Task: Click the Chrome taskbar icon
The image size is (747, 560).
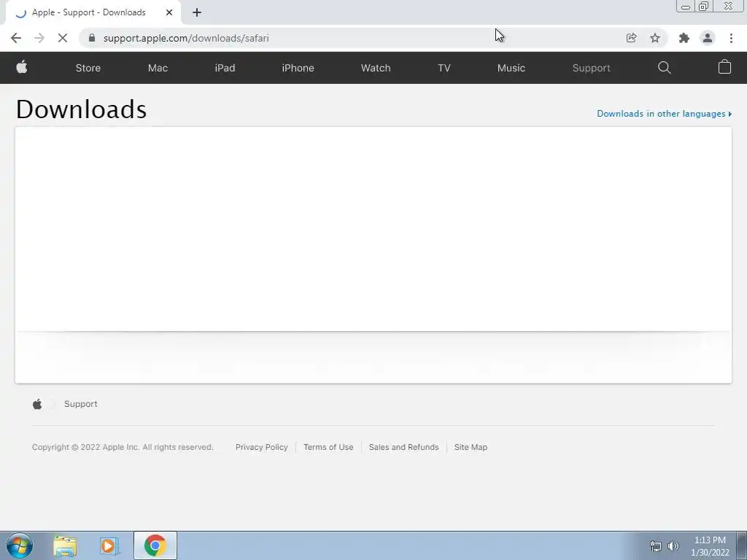Action: point(155,545)
